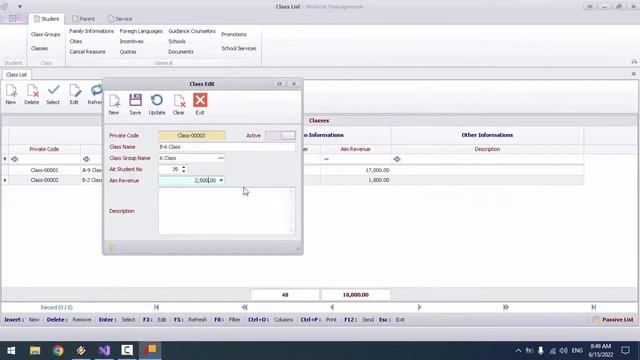The image size is (640, 360).
Task: Go to first record navigation arrow
Action: (156, 307)
